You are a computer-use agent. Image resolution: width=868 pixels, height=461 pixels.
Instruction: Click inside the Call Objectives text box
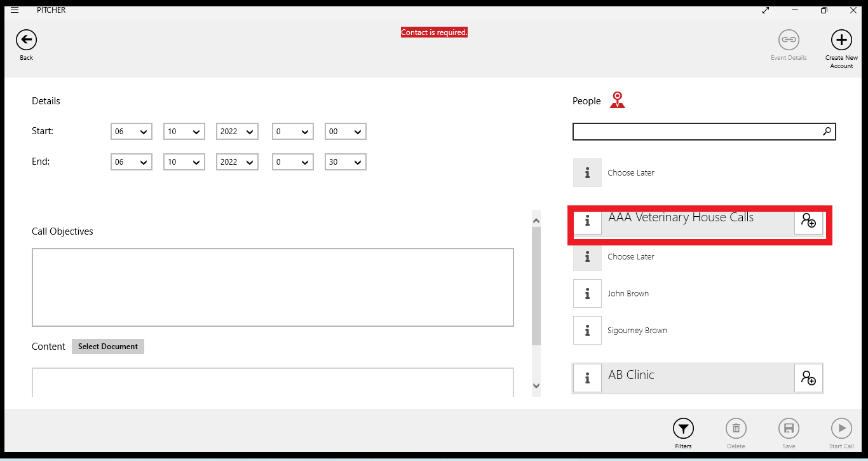click(x=273, y=287)
